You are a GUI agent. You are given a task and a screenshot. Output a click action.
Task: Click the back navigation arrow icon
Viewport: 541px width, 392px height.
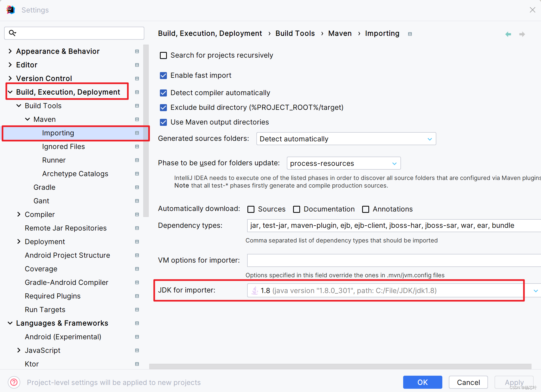(x=508, y=34)
